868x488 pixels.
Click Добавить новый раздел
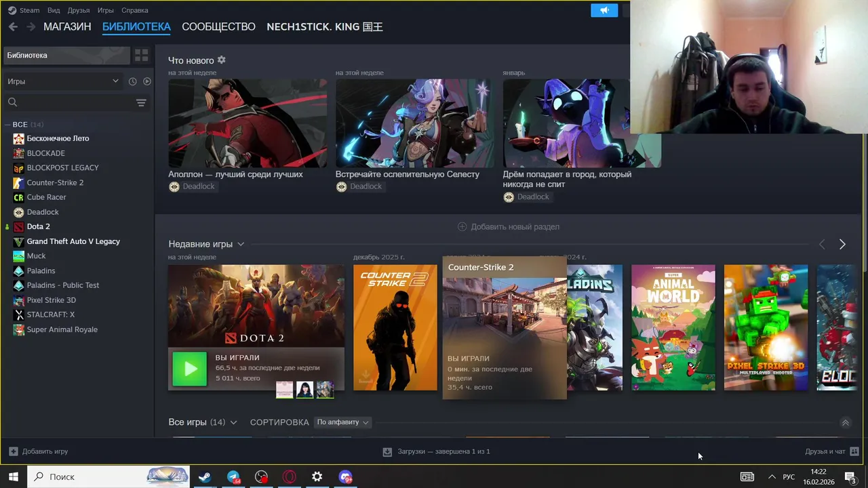pos(509,226)
